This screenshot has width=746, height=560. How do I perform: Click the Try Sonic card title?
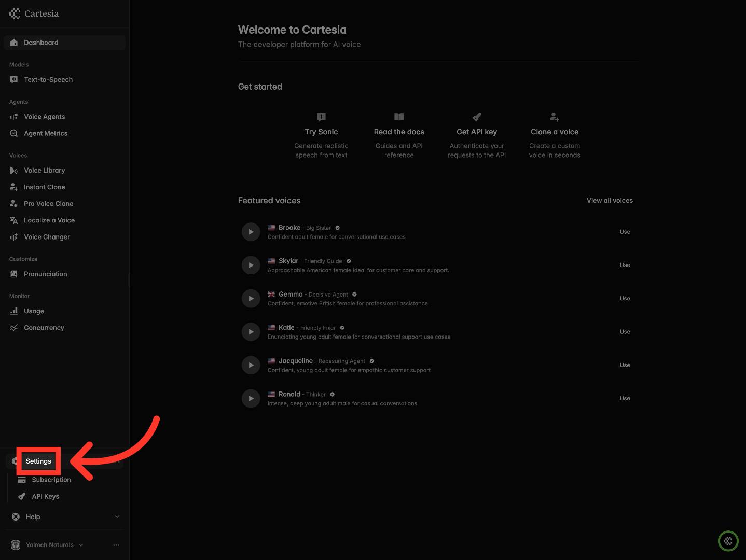coord(322,132)
